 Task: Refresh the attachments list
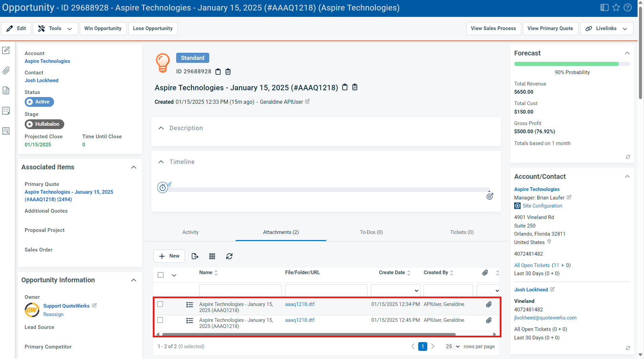coord(229,256)
